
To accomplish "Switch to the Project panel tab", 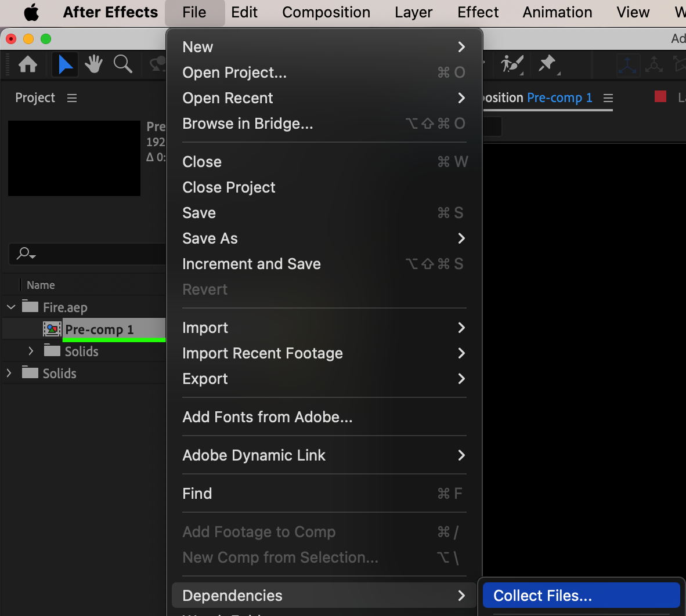I will (x=35, y=97).
